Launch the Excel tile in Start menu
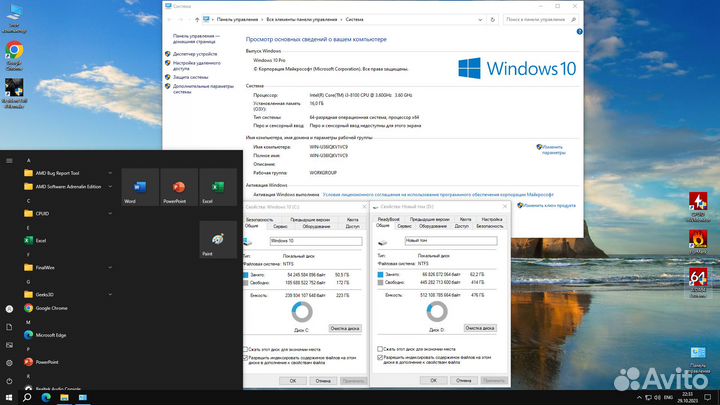This screenshot has width=720, height=405. [218, 187]
